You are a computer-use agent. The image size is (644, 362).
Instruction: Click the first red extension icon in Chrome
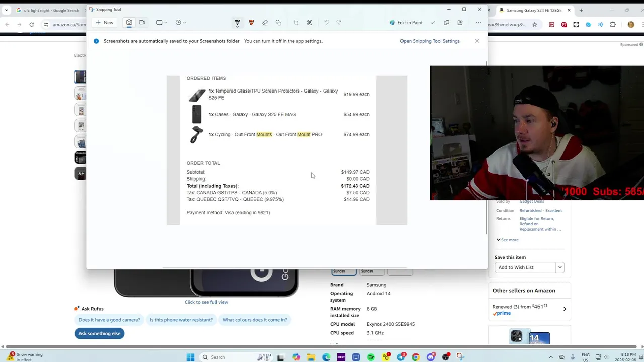pos(551,24)
